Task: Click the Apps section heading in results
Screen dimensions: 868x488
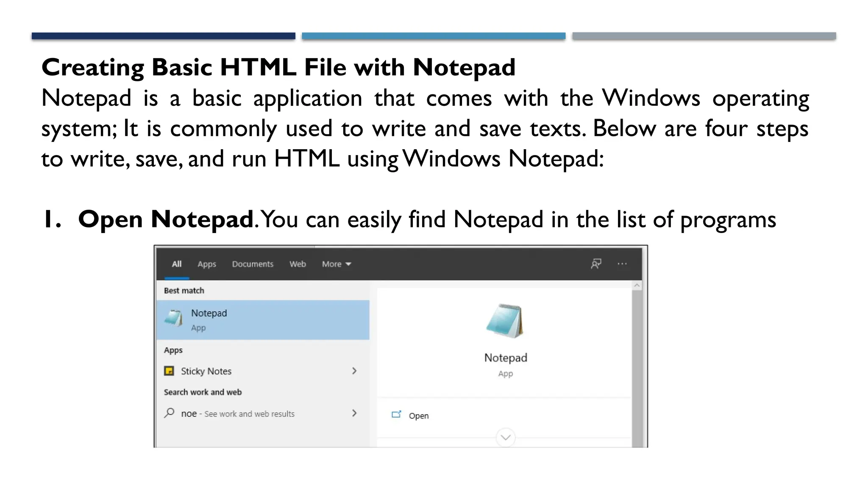Action: 173,350
